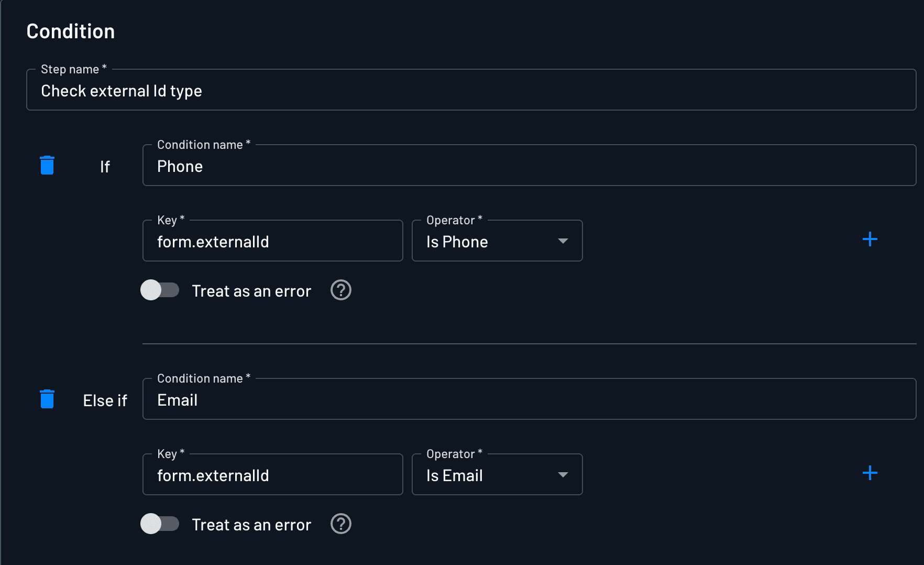Click the Key field in the Else if condition
This screenshot has height=565, width=924.
272,475
